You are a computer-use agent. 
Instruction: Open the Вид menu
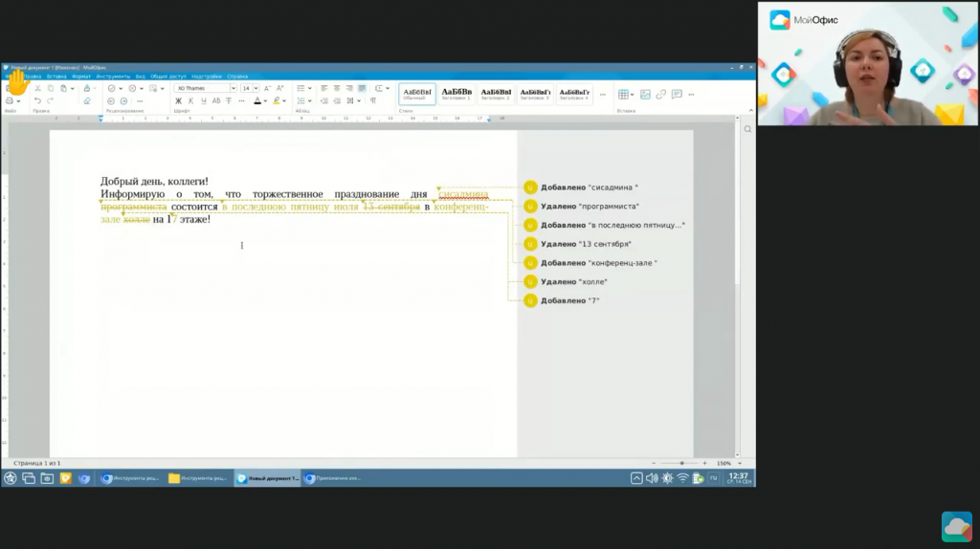(140, 77)
